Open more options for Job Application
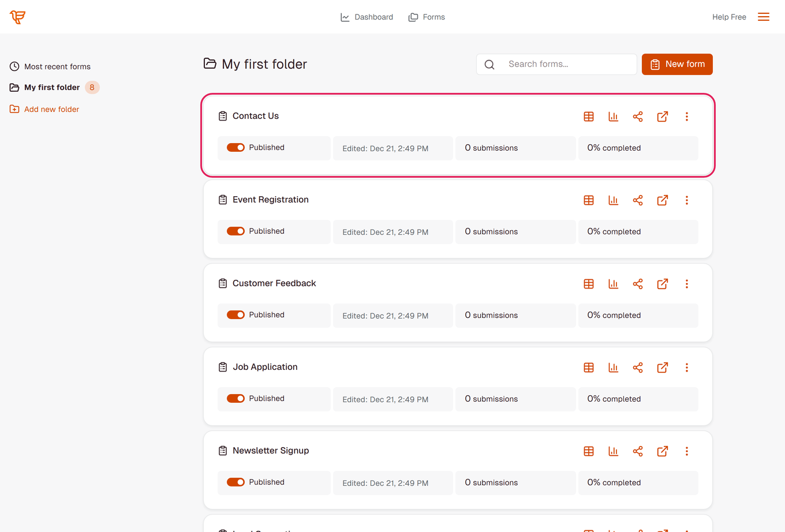 (687, 368)
